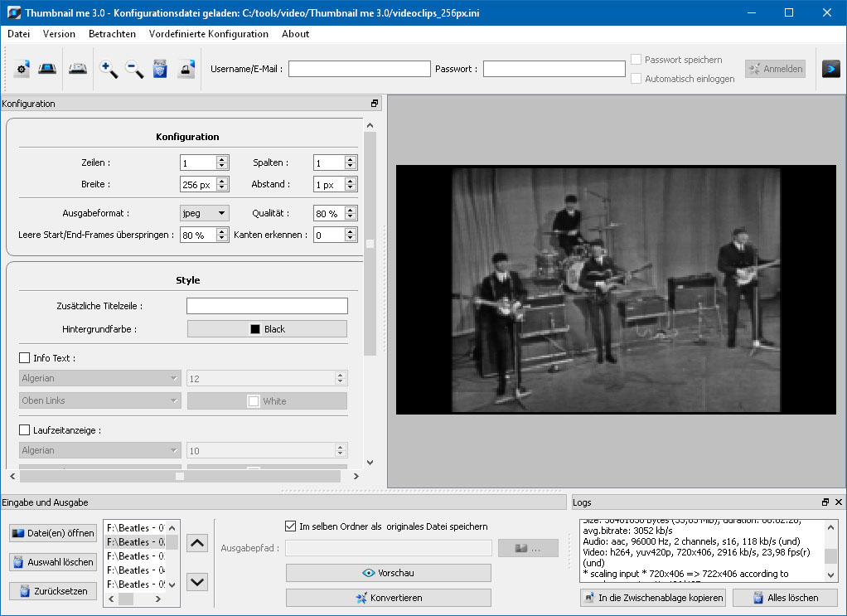Increase the Leere Start/End-Frames überspringen value
847x616 pixels.
pyautogui.click(x=222, y=231)
